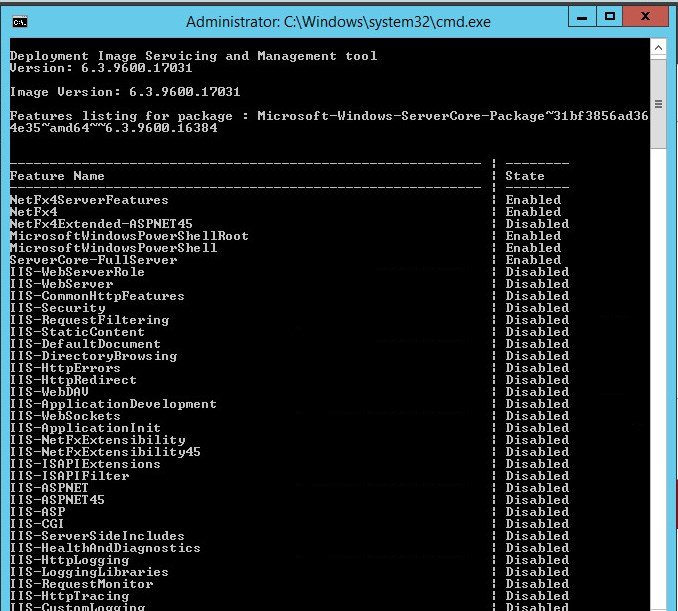Click the 'Deployment Image Servicing and Management tool' text
The image size is (678, 611).
click(193, 56)
